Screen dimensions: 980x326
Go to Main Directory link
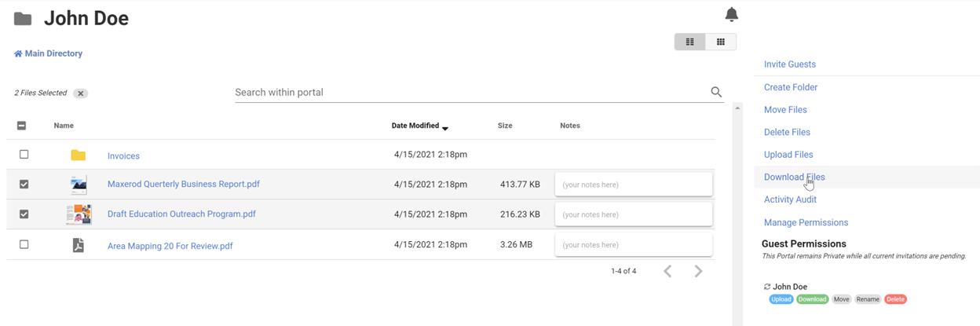(48, 53)
